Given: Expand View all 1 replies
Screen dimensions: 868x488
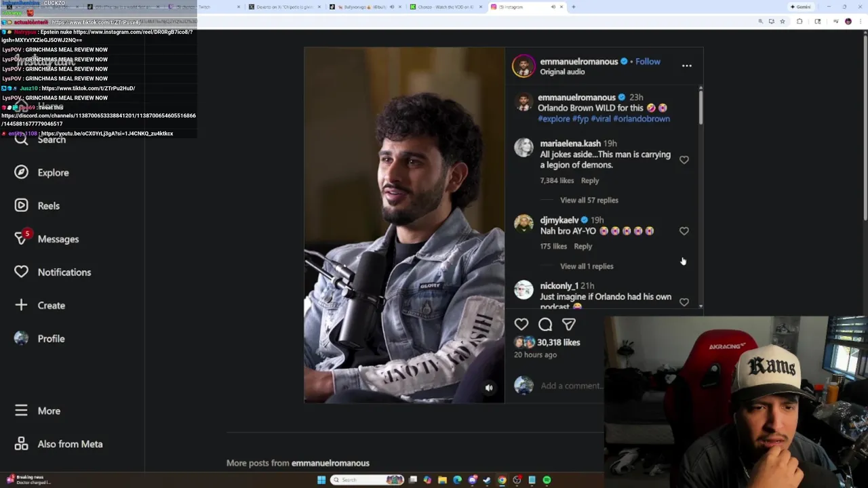Looking at the screenshot, I should click(x=587, y=266).
